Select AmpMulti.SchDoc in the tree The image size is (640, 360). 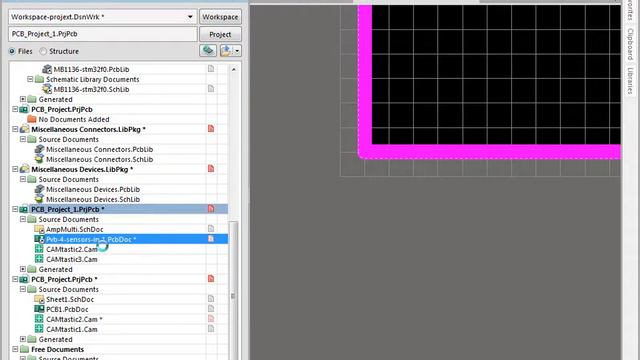click(74, 229)
